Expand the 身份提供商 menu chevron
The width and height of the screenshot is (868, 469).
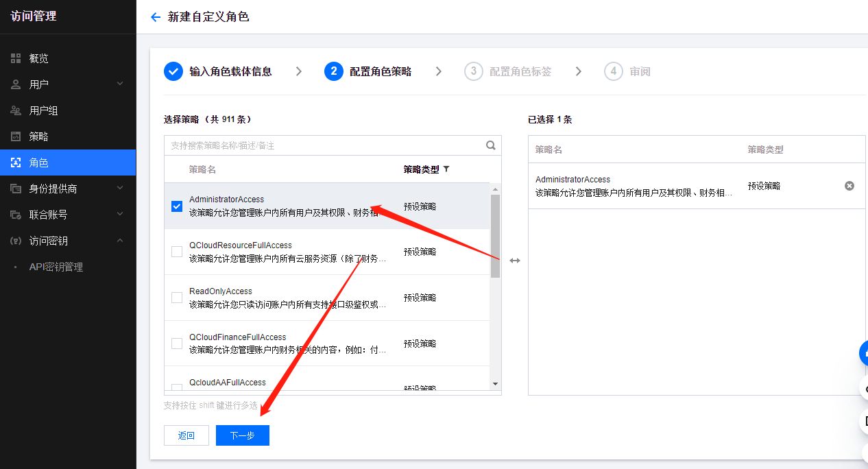coord(120,189)
